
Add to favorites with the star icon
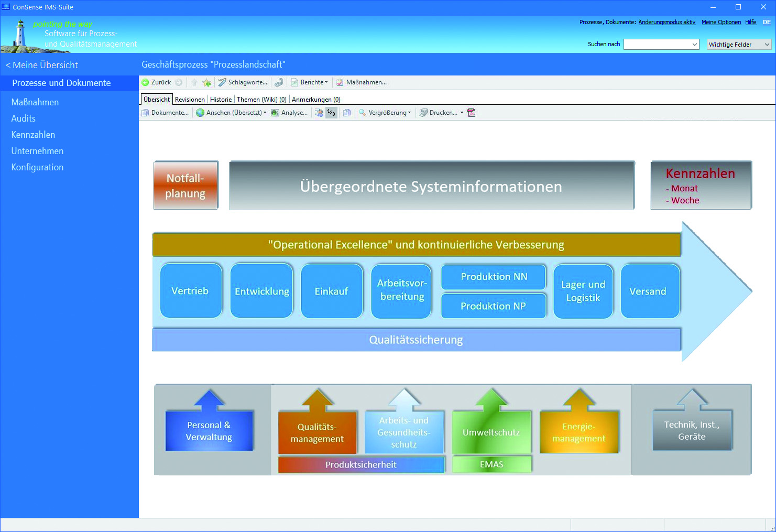(x=207, y=82)
